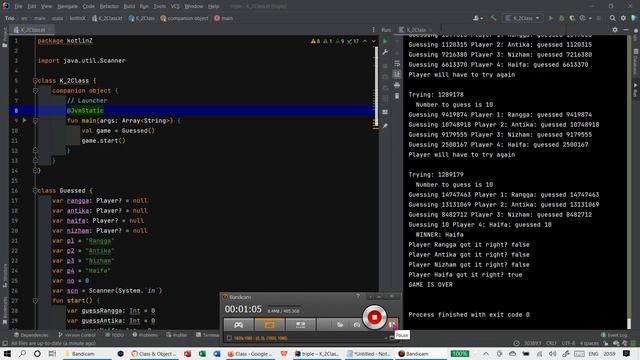The height and width of the screenshot is (360, 640).
Task: Open Run panel wrench settings icon
Action: tap(385, 52)
